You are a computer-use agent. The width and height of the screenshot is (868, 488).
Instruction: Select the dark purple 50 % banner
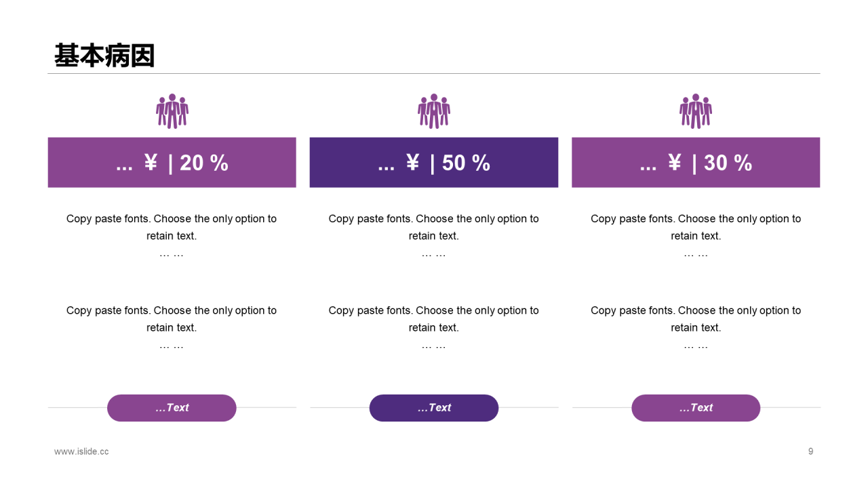pyautogui.click(x=434, y=163)
